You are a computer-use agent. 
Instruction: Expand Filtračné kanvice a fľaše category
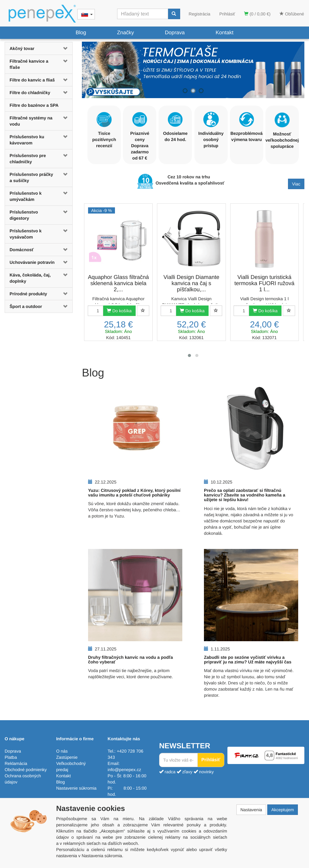pyautogui.click(x=65, y=61)
